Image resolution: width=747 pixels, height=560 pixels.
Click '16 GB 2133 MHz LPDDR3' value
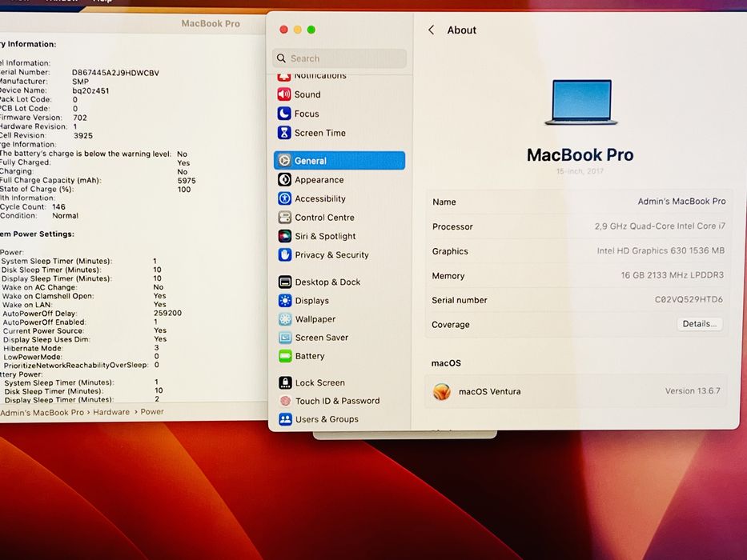673,275
